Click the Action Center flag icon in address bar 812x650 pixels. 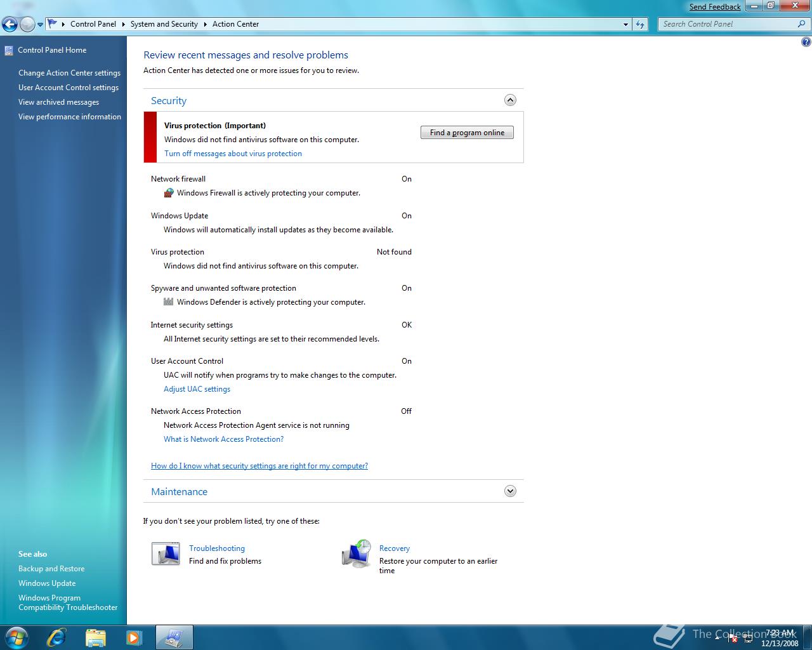[53, 24]
